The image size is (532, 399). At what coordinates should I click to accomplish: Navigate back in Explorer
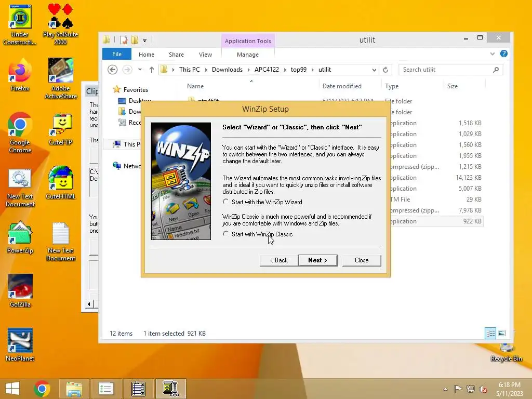[112, 70]
